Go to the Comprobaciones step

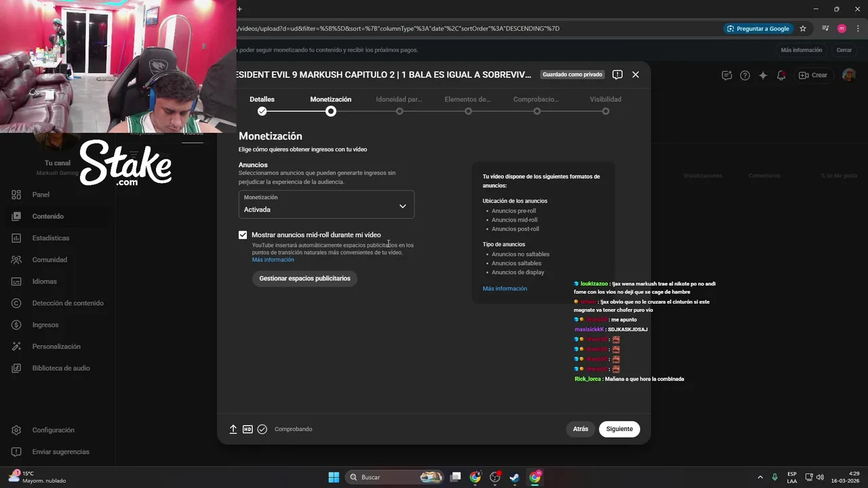(x=536, y=105)
